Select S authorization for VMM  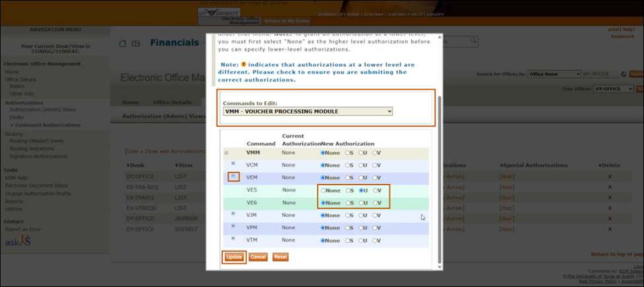[347, 153]
